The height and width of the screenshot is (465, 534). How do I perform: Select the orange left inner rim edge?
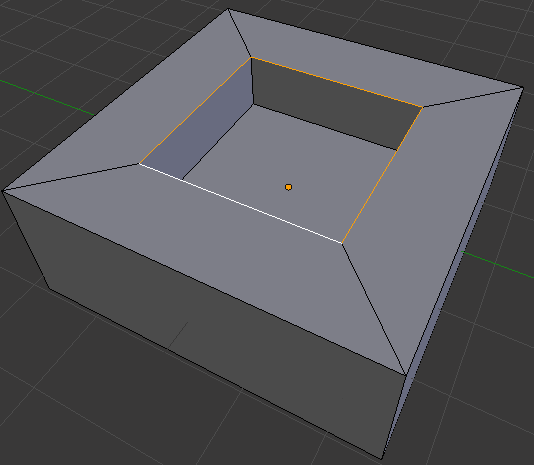pos(195,111)
